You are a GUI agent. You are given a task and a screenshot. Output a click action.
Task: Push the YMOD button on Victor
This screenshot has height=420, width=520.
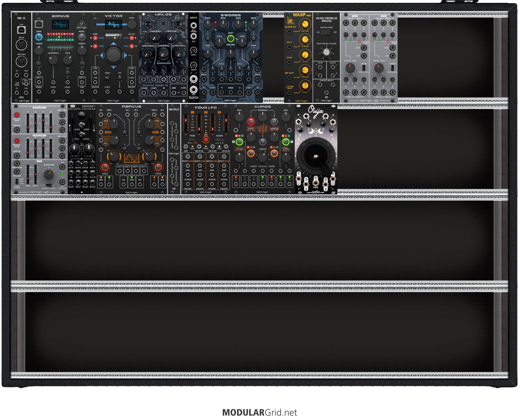(x=95, y=46)
